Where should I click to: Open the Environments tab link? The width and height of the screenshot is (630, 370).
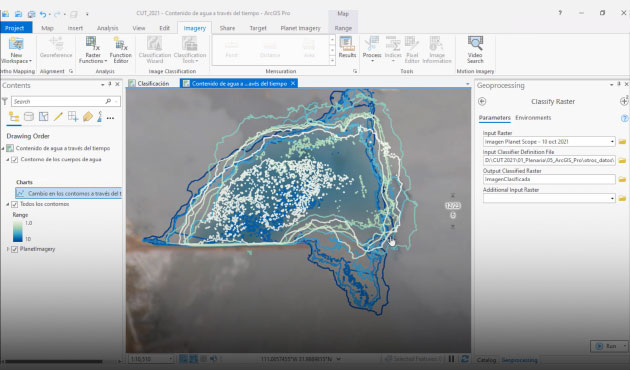click(x=533, y=118)
